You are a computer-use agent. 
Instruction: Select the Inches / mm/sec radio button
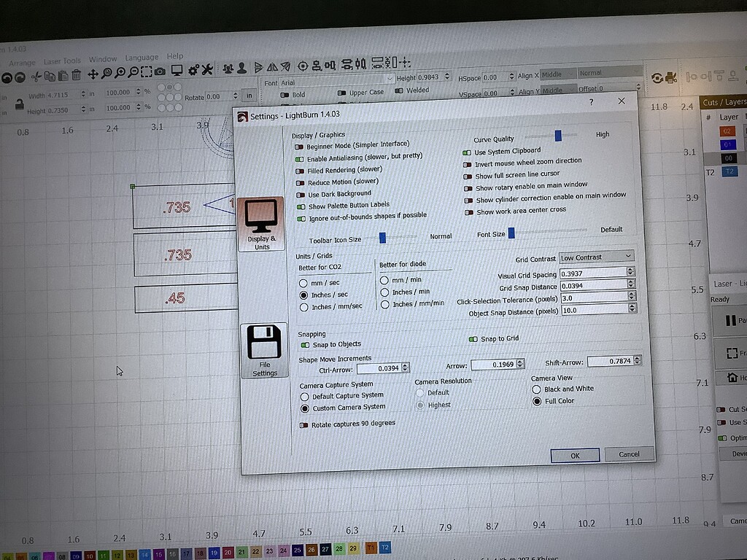pos(305,306)
